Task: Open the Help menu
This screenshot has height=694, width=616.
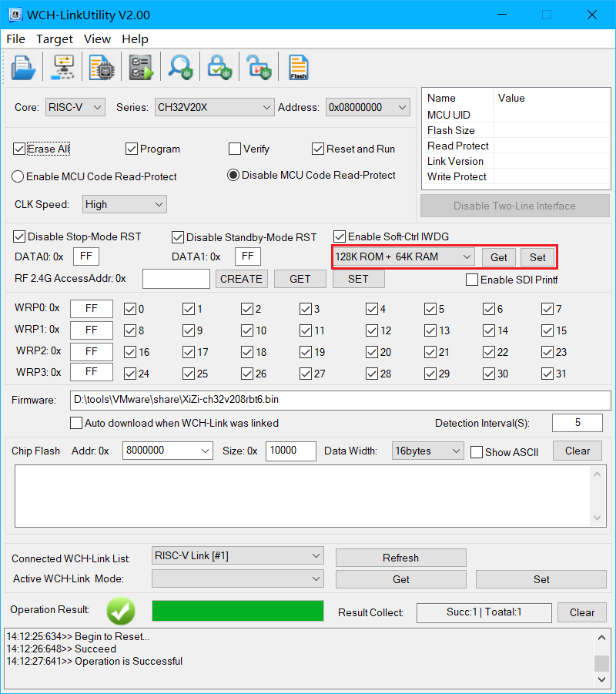Action: [135, 39]
